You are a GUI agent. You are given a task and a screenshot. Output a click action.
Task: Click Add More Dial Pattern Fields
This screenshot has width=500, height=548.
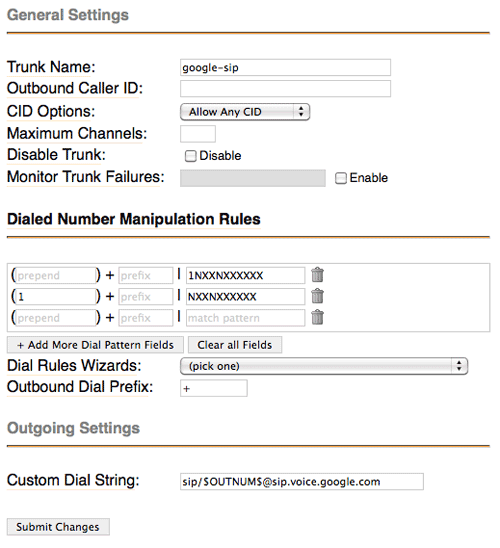(95, 345)
